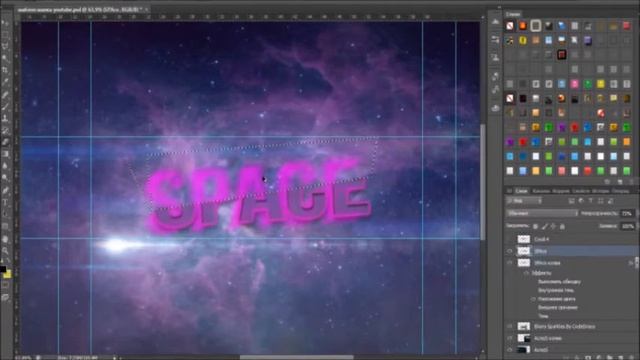640x360 pixels.
Task: Select the Rectangular Marquee tool
Action: point(5,34)
